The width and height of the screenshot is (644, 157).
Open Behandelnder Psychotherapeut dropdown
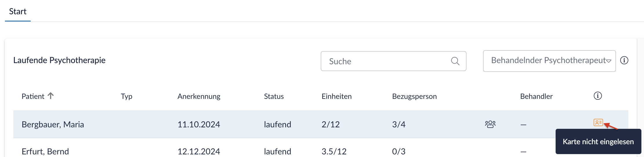(x=549, y=61)
